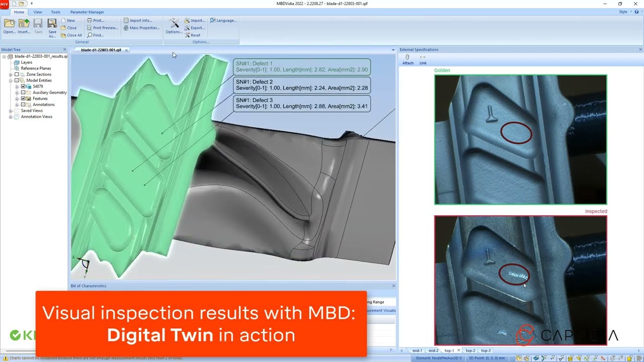644x362 pixels.
Task: Toggle the Auxiliary Geometry checkbox
Action: [x=23, y=93]
